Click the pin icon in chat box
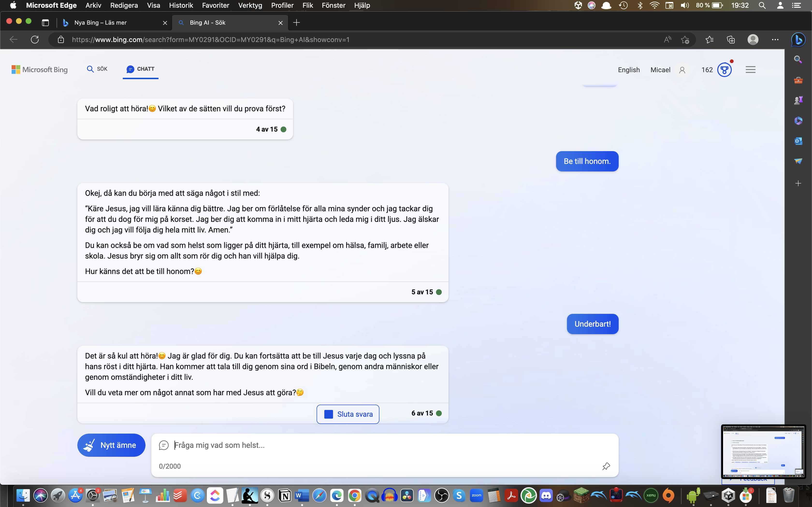The image size is (812, 507). coord(606,466)
